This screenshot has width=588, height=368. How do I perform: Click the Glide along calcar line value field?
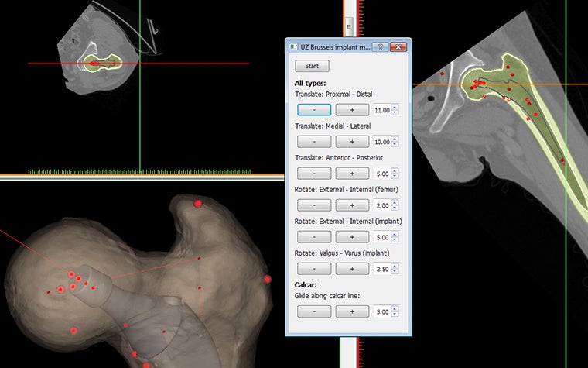[x=382, y=311]
